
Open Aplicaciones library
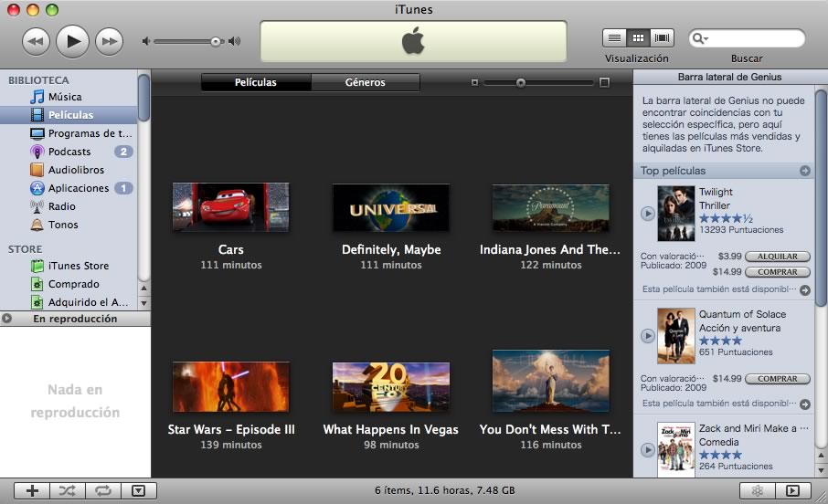[69, 188]
